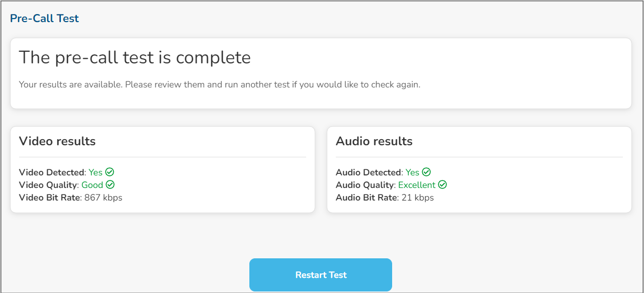The height and width of the screenshot is (293, 644).
Task: Click the 867 kbps video bit rate value
Action: pos(103,198)
